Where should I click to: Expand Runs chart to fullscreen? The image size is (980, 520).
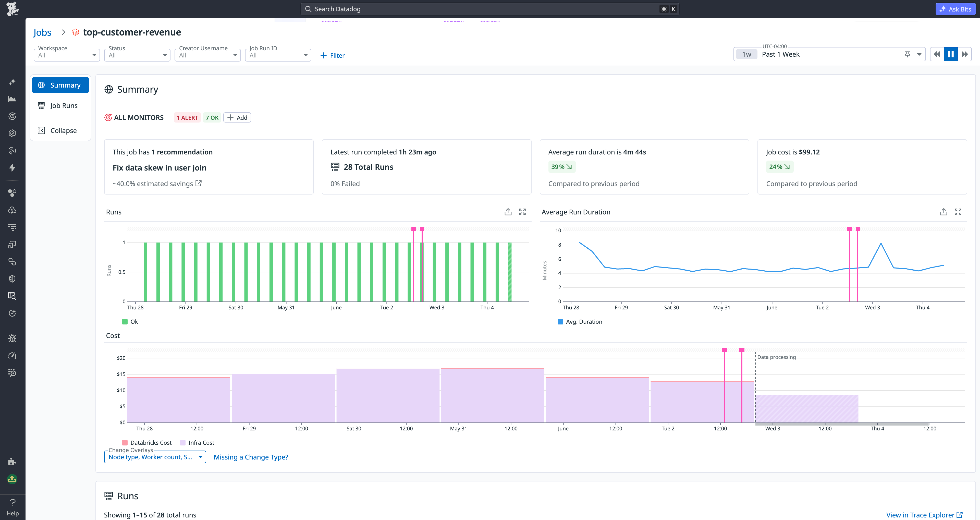tap(522, 212)
